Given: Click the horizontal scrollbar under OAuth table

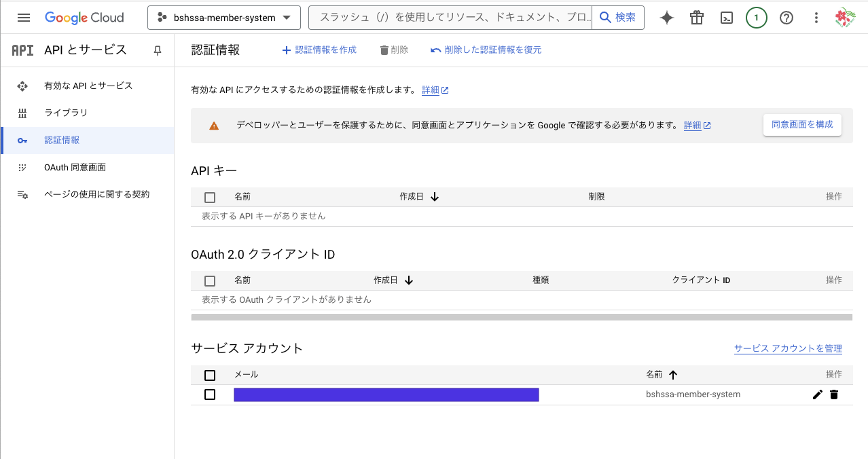Looking at the screenshot, I should [521, 317].
